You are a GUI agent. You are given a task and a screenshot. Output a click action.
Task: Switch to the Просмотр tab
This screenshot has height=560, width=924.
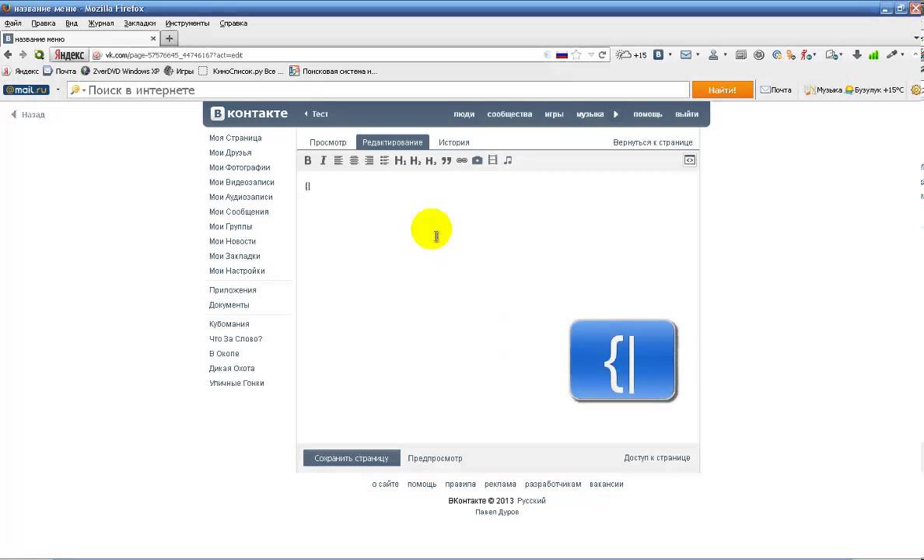coord(328,142)
